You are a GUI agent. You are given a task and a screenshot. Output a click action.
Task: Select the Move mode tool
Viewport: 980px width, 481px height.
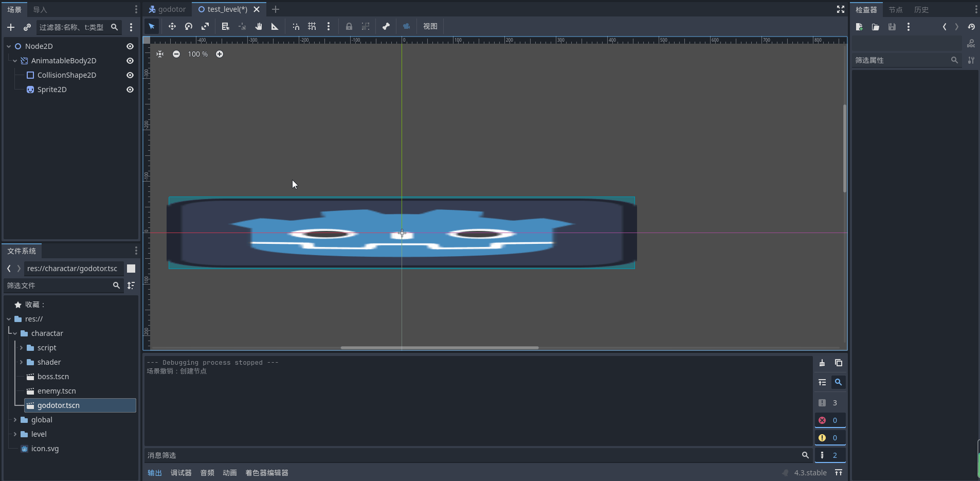pyautogui.click(x=172, y=26)
